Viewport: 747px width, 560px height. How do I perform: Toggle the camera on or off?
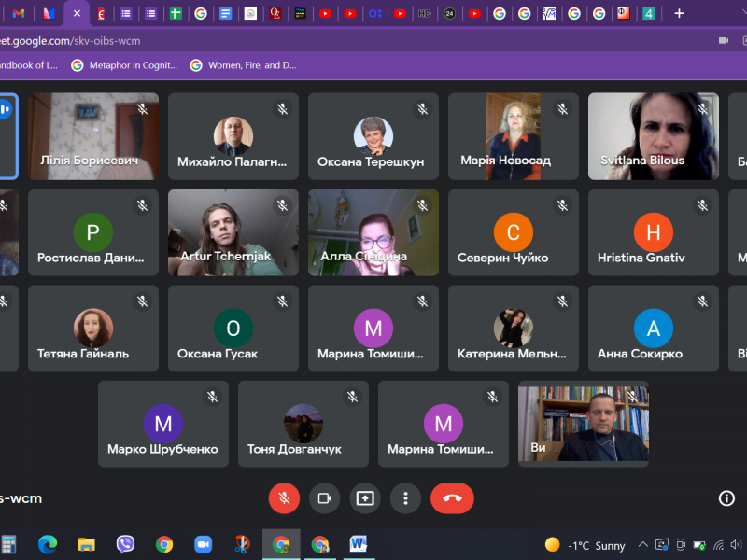324,498
